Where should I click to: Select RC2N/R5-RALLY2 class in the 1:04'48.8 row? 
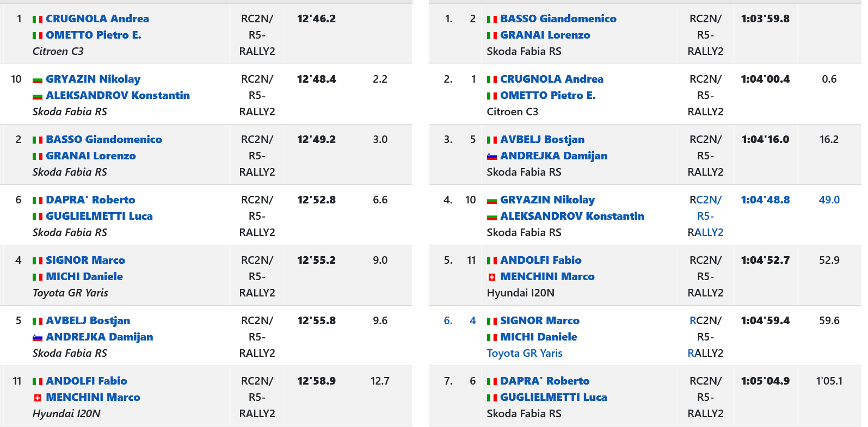click(x=705, y=216)
